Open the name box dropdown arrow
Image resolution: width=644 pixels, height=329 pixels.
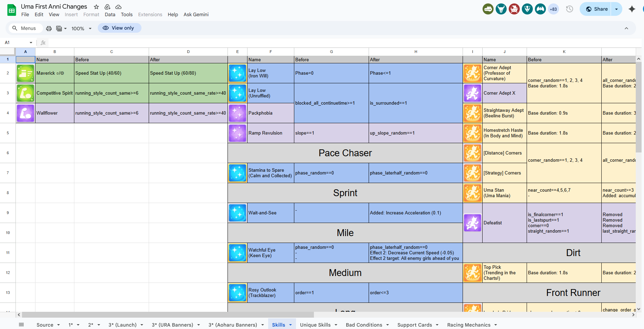[31, 43]
